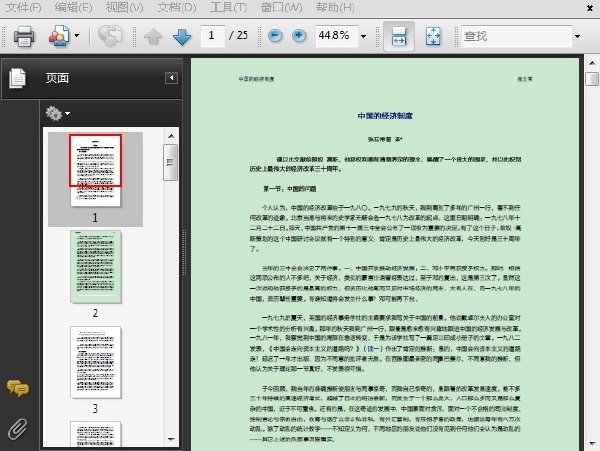600x451 pixels.
Task: Open the comments panel speech bubble icon
Action: 18,389
